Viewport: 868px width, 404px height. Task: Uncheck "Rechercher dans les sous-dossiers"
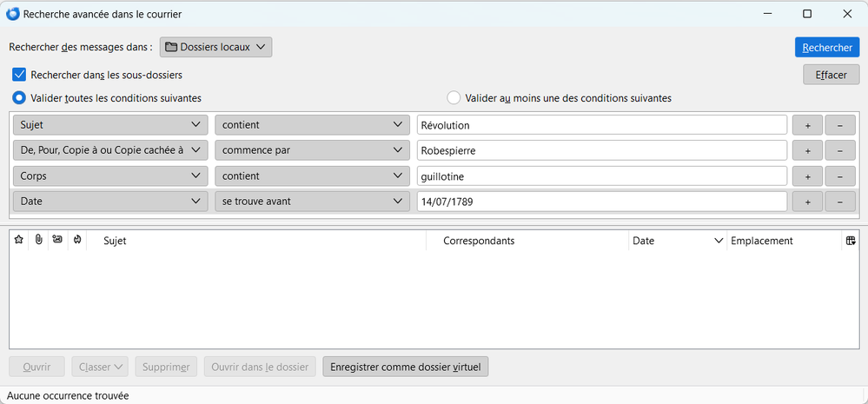[20, 75]
